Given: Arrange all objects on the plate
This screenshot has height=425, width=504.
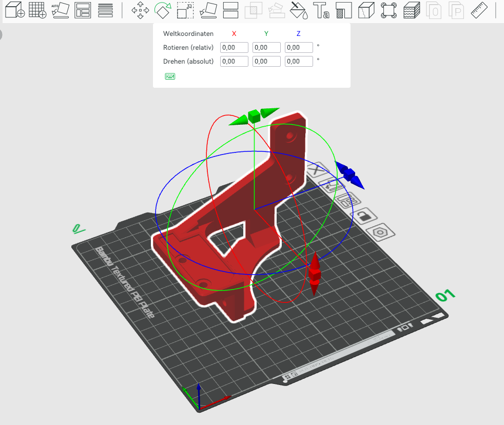Looking at the screenshot, I should coord(82,10).
